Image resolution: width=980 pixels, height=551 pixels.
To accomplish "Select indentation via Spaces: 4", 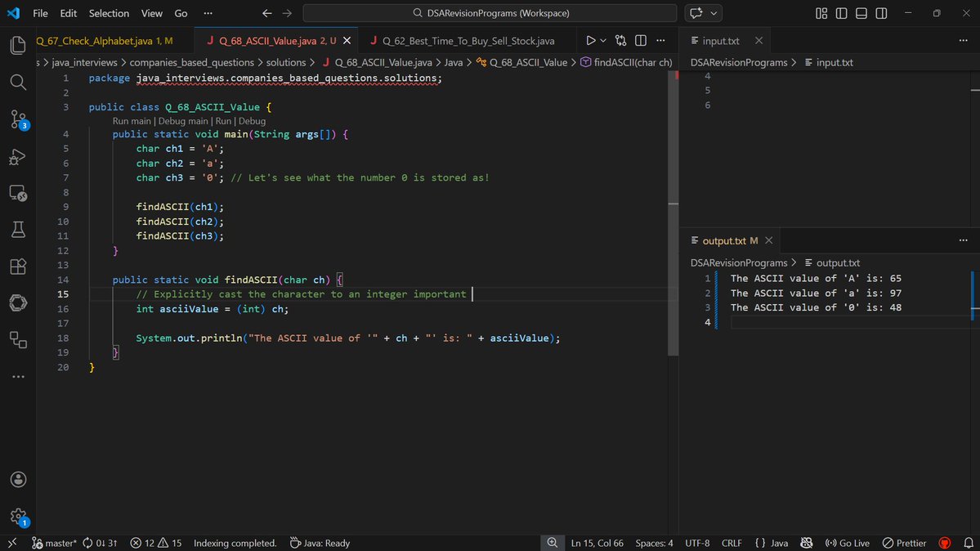I will click(654, 543).
